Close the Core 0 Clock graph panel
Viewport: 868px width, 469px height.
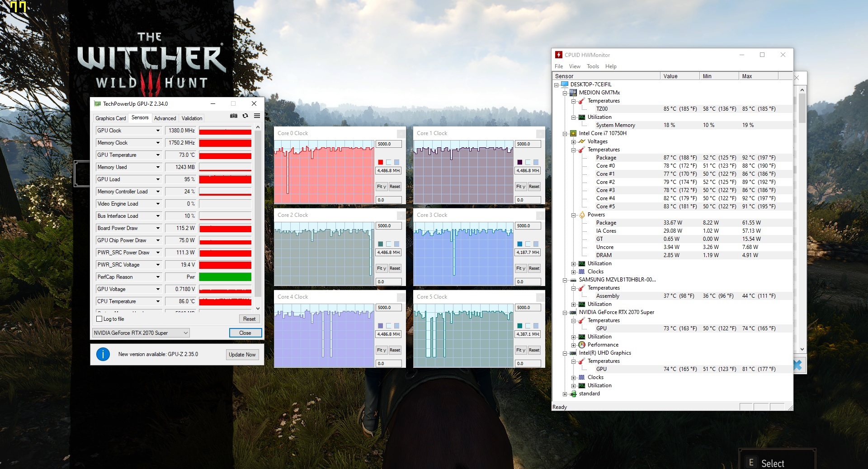pos(401,133)
